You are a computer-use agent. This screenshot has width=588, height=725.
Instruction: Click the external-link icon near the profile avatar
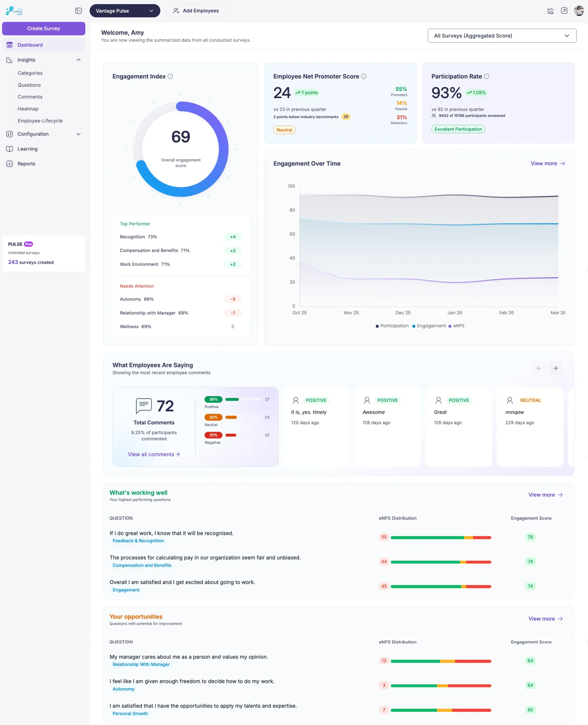(x=564, y=11)
